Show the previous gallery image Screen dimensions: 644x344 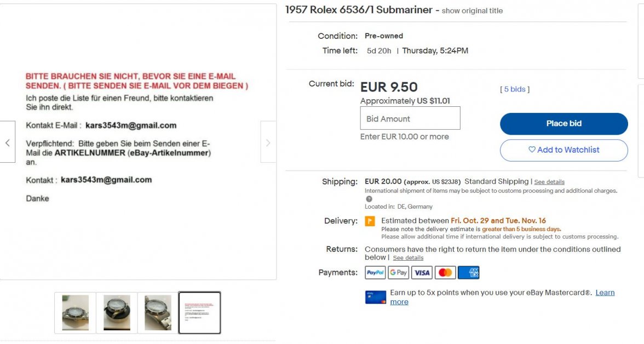[8, 142]
